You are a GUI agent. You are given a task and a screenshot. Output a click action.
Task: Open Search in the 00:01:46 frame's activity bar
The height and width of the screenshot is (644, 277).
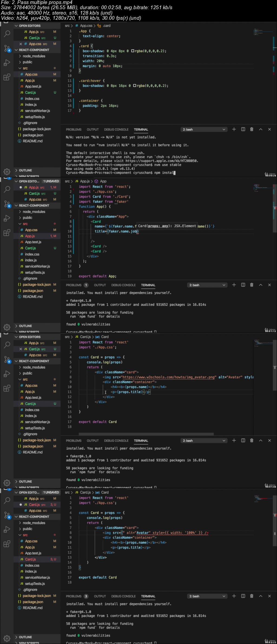click(x=7, y=345)
